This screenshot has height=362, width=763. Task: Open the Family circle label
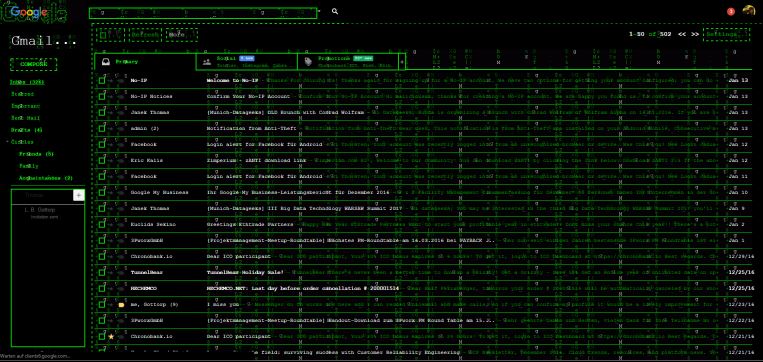pos(29,166)
